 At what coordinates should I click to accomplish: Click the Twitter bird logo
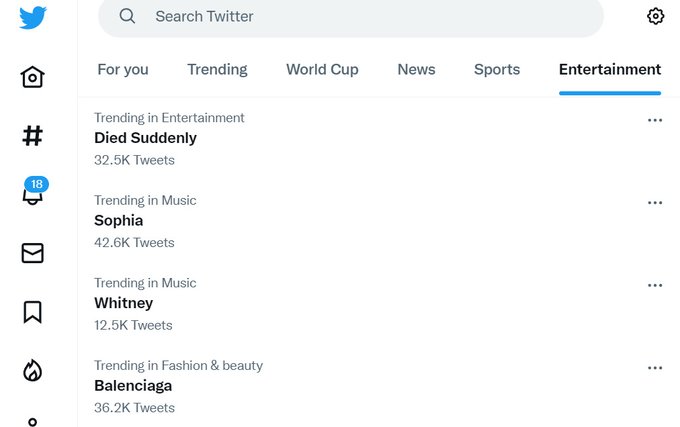[x=33, y=17]
